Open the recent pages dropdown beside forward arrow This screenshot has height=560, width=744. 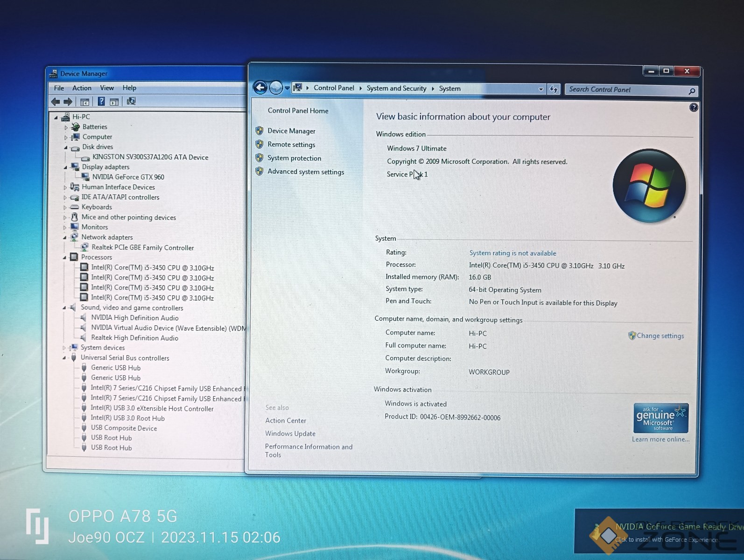(287, 88)
